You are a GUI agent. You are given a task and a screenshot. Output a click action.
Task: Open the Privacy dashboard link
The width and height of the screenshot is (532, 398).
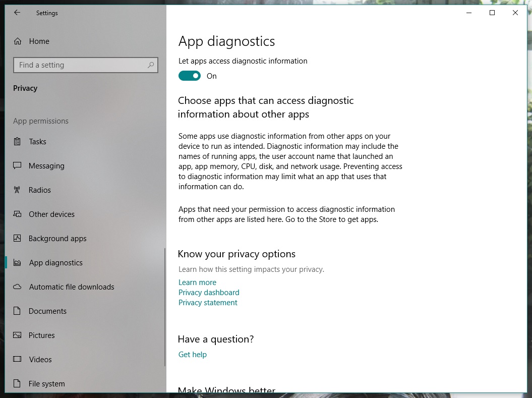209,293
